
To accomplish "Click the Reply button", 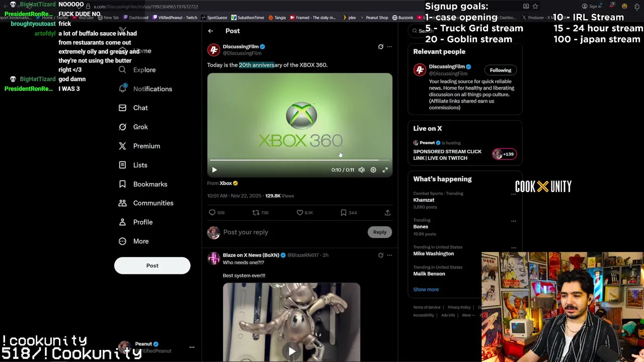I will 380,232.
